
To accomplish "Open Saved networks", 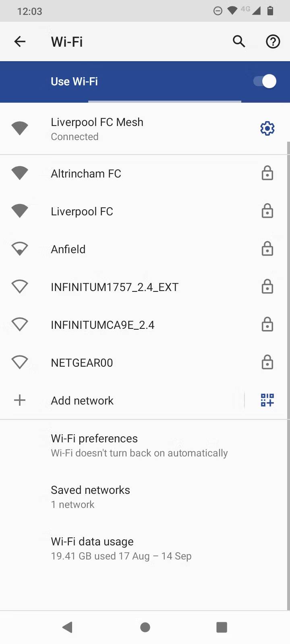I will (x=145, y=497).
